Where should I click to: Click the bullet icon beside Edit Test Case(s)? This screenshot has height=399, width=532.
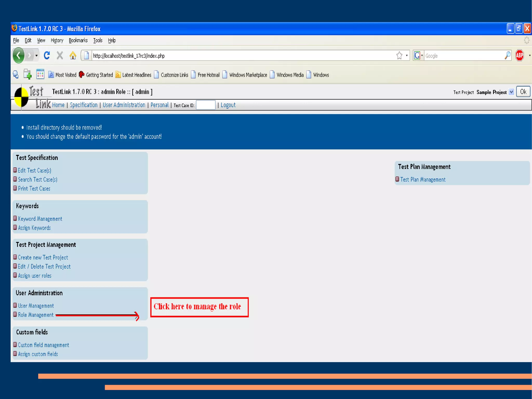click(x=15, y=170)
